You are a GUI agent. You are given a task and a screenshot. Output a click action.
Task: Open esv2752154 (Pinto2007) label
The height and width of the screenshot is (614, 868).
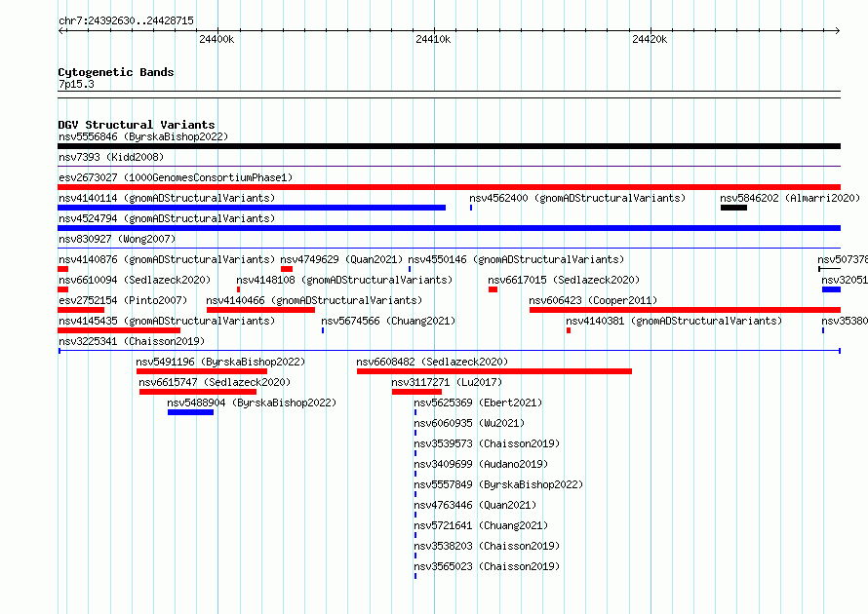point(123,300)
